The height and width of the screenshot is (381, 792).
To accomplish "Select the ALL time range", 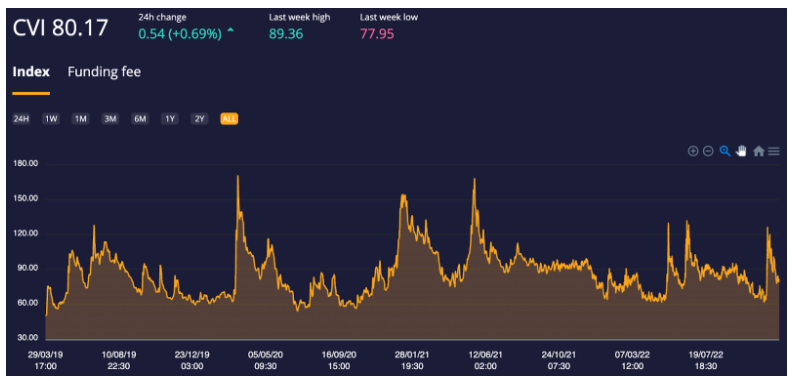I will (229, 119).
